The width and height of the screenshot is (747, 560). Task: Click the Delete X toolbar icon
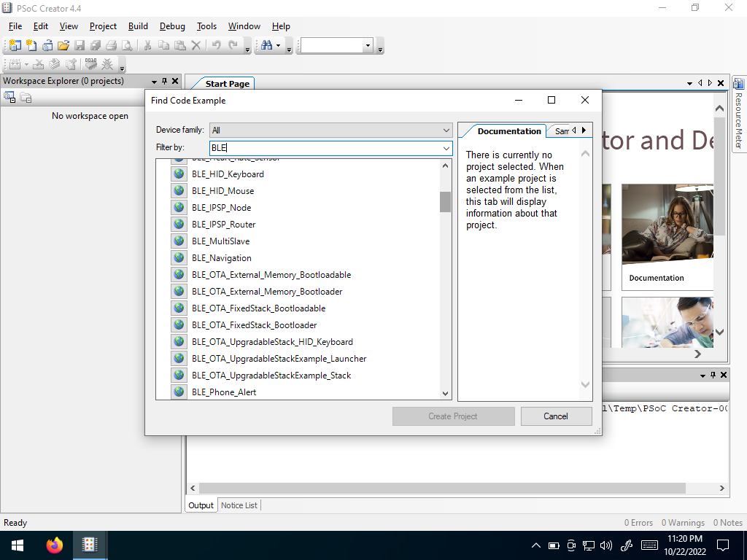[x=196, y=45]
